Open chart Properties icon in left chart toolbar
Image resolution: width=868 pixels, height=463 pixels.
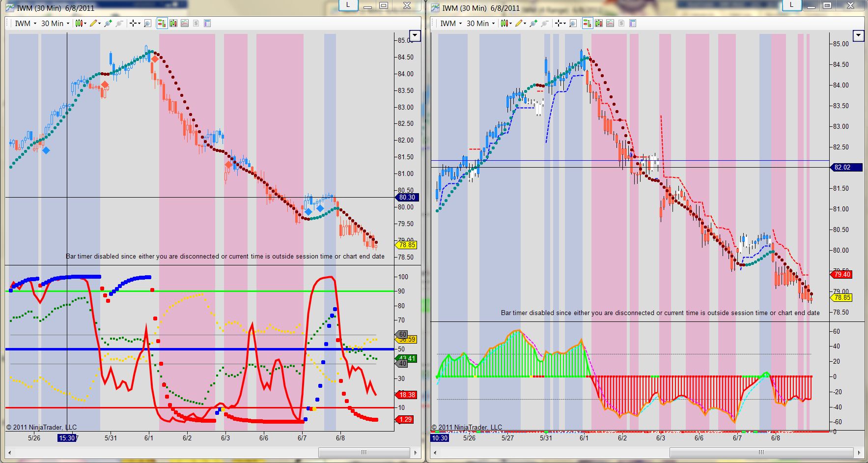(x=207, y=23)
